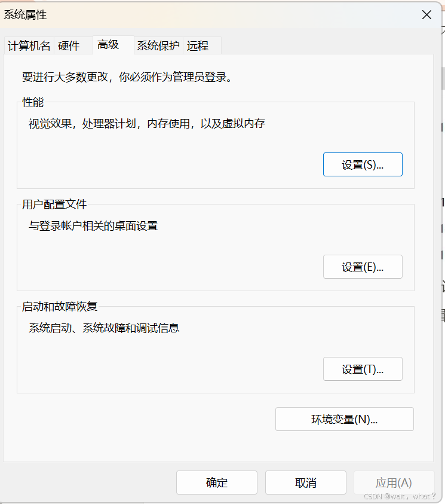Screen dimensions: 445x504
Task: Open startup and recovery 设置(T)
Action: (363, 369)
